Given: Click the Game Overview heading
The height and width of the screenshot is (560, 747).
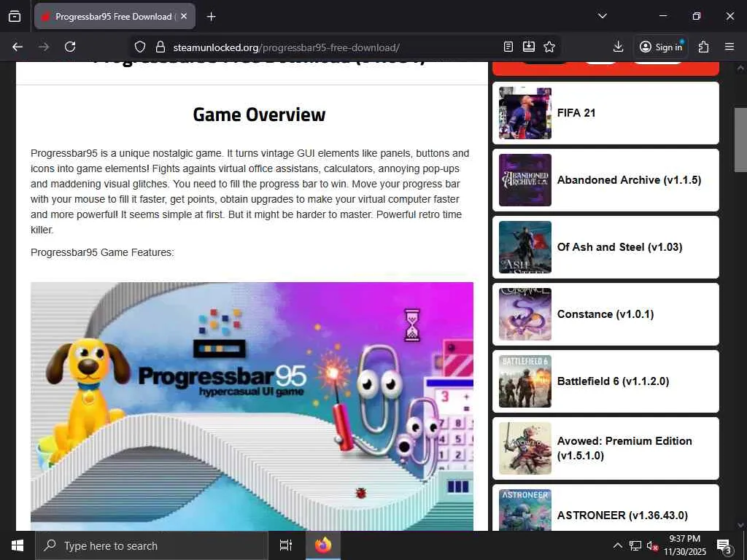Looking at the screenshot, I should pos(259,114).
